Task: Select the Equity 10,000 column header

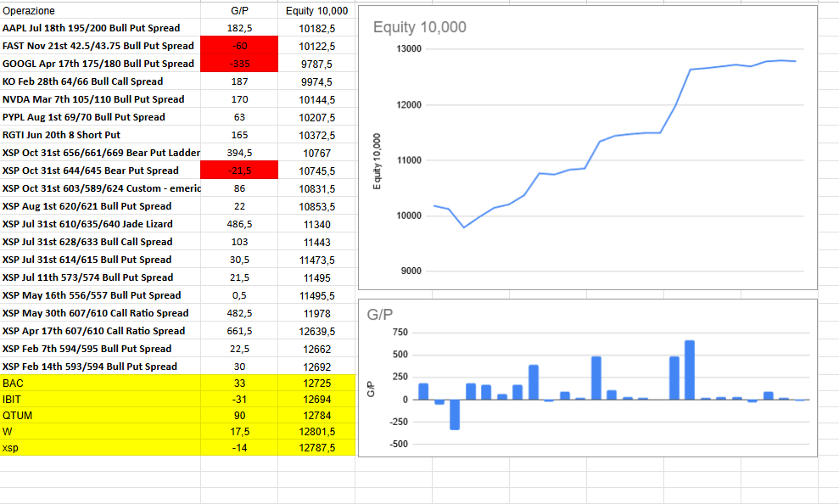Action: point(314,11)
